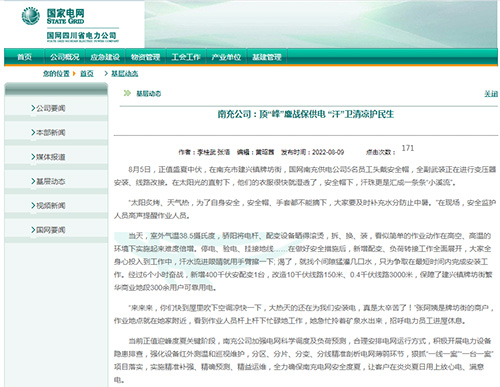Click the State Grid globe logo
The width and height of the screenshot is (500, 387).
[x=31, y=16]
